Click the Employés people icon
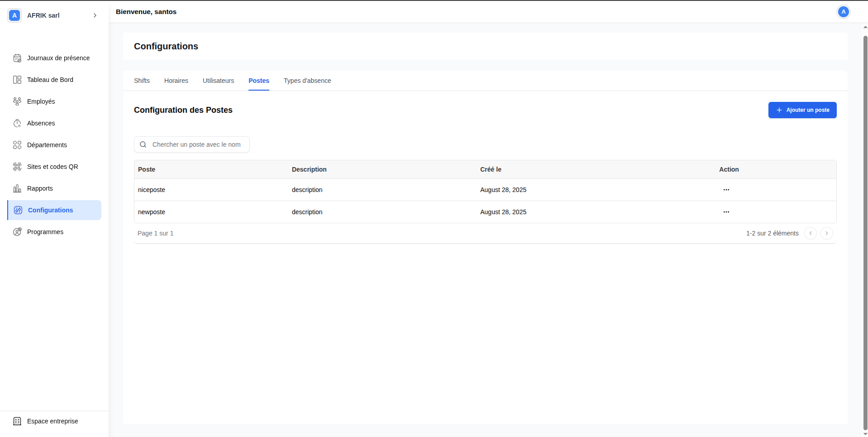 17,101
